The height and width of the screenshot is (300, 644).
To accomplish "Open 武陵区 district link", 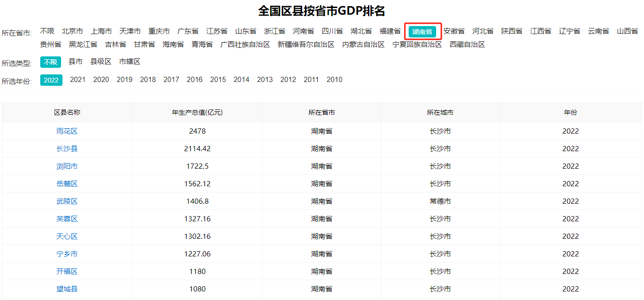I will 67,201.
